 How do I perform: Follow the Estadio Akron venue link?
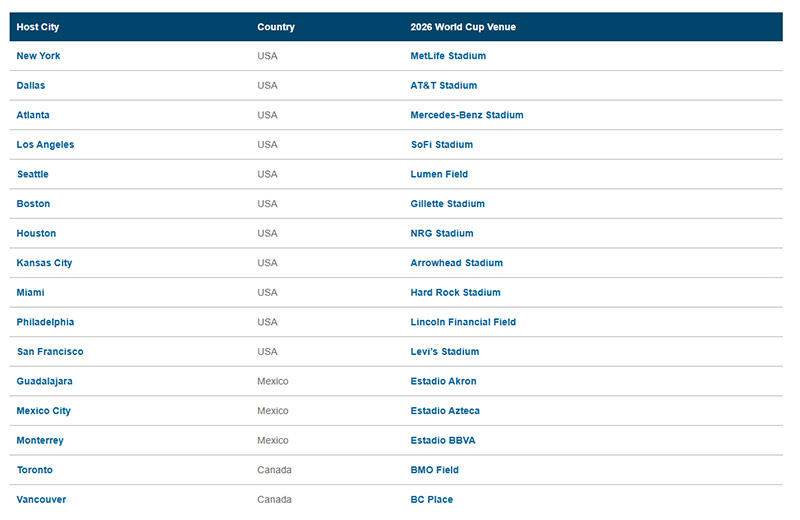coord(443,381)
